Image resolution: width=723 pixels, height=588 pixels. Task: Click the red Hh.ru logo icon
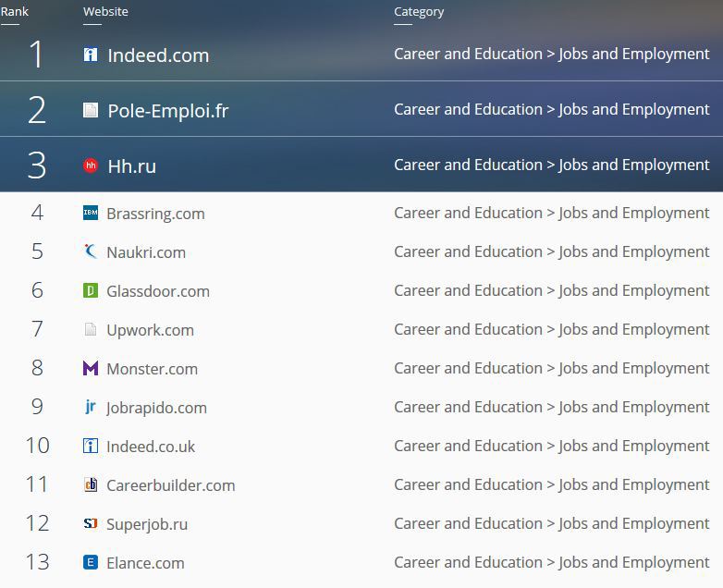91,165
